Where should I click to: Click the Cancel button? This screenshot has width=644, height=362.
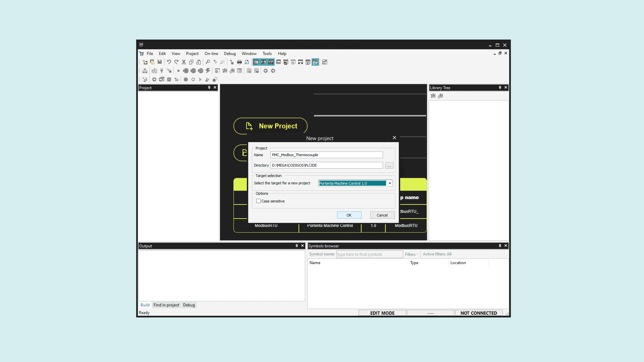pyautogui.click(x=382, y=215)
